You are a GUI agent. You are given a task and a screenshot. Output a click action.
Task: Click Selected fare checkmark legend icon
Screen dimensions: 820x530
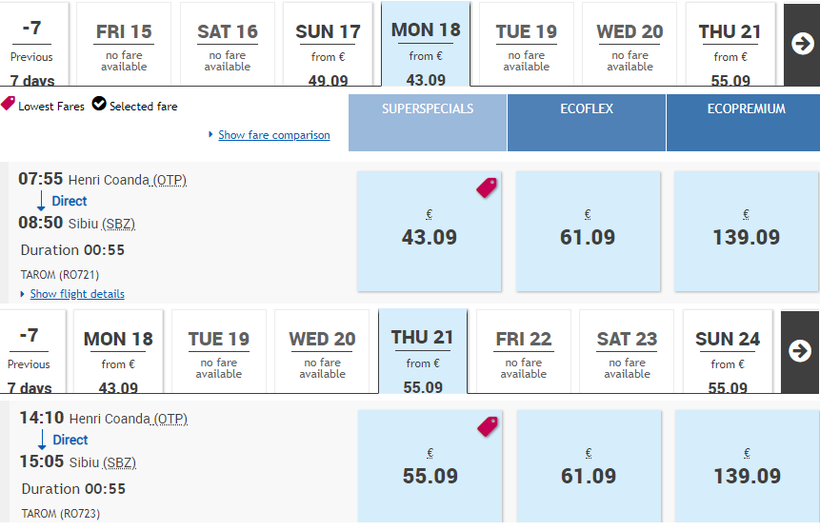click(x=99, y=104)
